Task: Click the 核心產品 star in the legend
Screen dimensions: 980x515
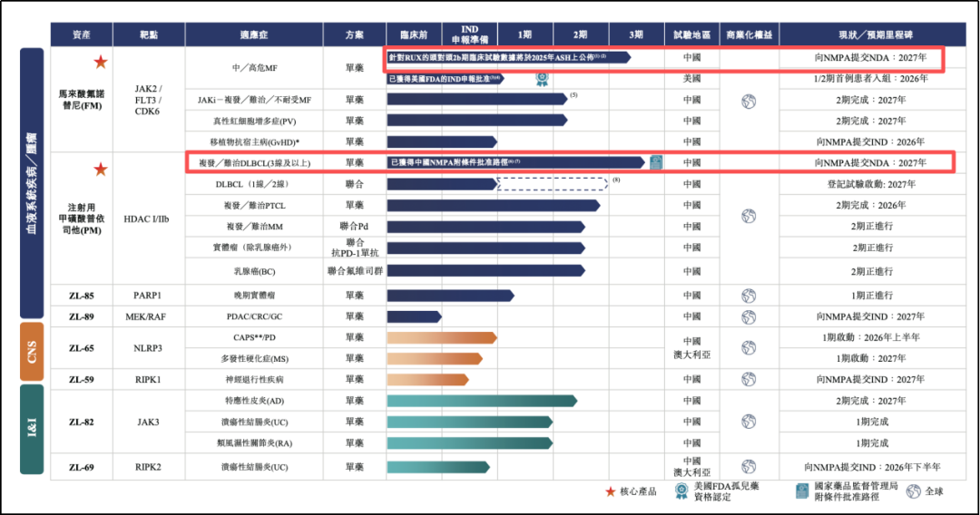Action: click(x=611, y=491)
